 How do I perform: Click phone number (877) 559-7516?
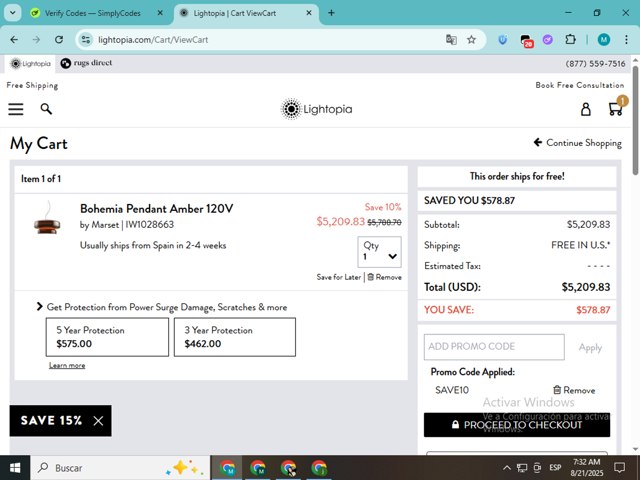coord(595,64)
